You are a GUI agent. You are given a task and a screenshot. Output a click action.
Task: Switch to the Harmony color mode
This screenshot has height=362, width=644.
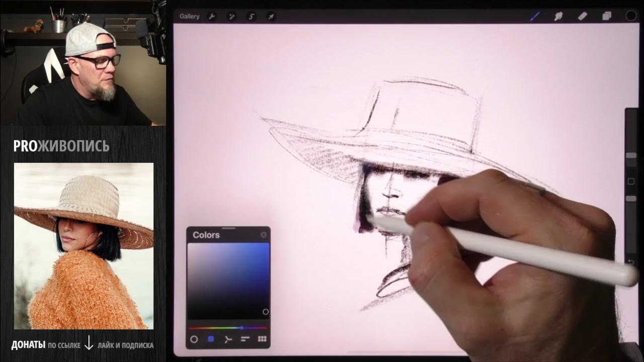click(228, 339)
